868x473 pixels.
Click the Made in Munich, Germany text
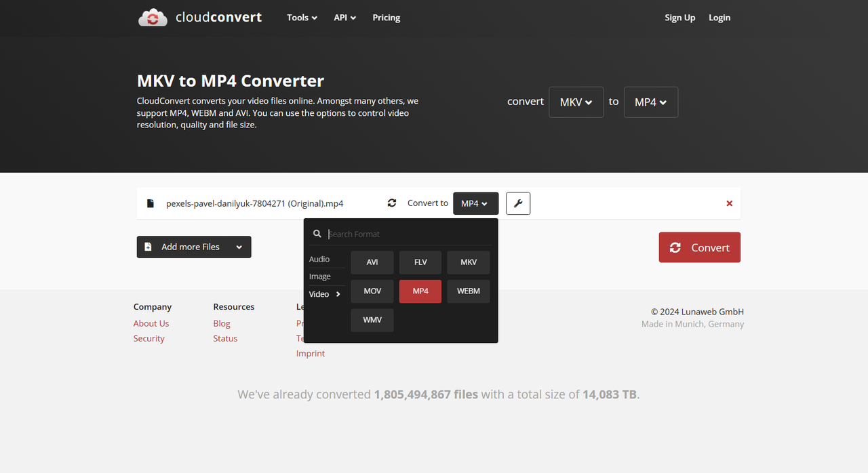[x=693, y=324]
